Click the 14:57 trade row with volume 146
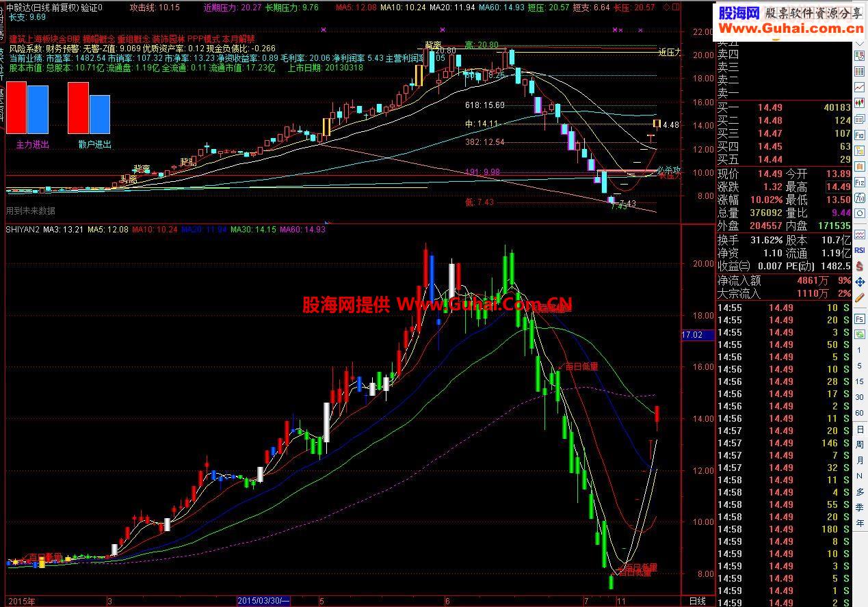The height and width of the screenshot is (607, 868). 783,443
